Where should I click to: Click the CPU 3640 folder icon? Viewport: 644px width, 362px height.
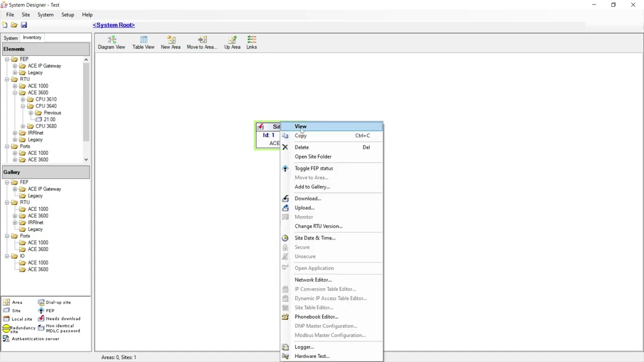click(x=30, y=106)
